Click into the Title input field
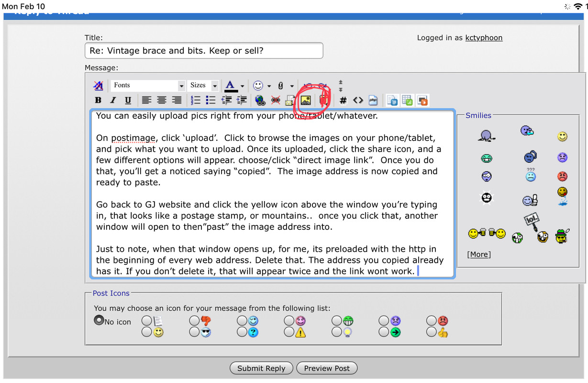 204,51
